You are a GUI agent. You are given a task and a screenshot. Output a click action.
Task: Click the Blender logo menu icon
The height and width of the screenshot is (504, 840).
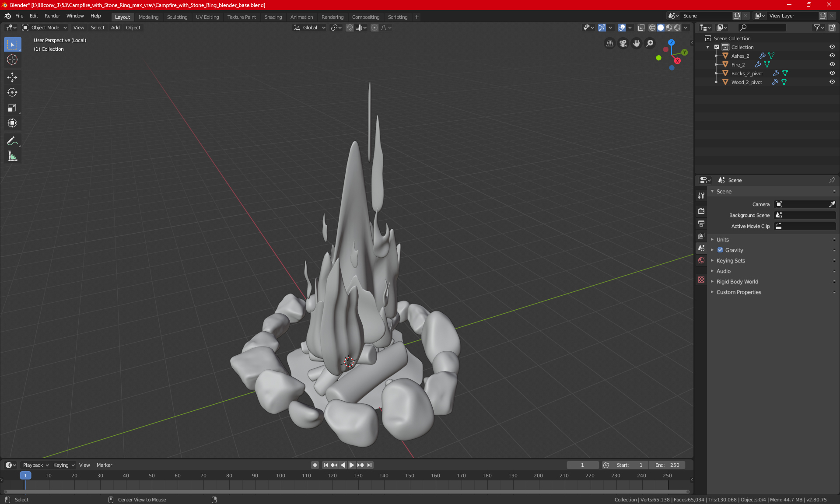point(7,16)
